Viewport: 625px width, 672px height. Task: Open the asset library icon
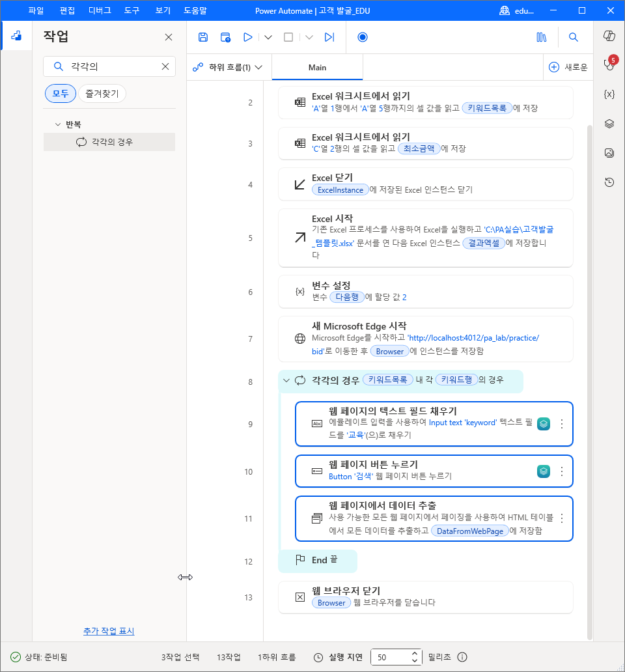542,37
